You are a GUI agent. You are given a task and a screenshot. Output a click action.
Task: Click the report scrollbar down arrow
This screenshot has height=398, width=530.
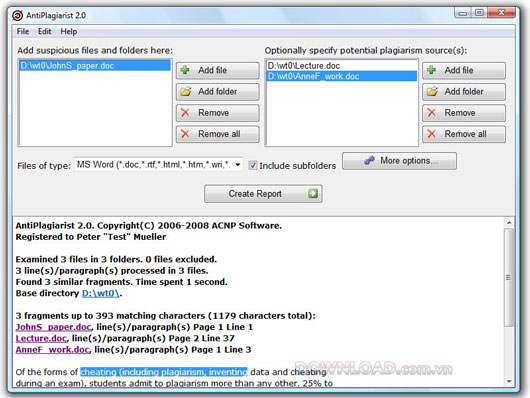coord(509,381)
